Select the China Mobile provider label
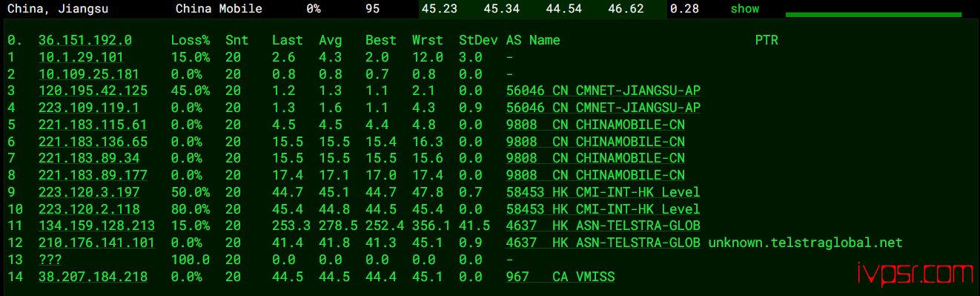 pyautogui.click(x=219, y=9)
